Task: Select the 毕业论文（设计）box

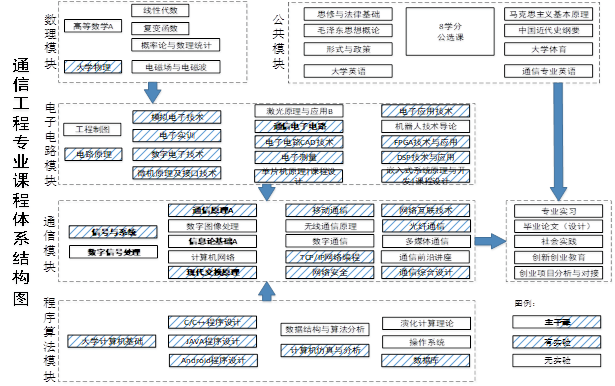Action: click(x=559, y=226)
